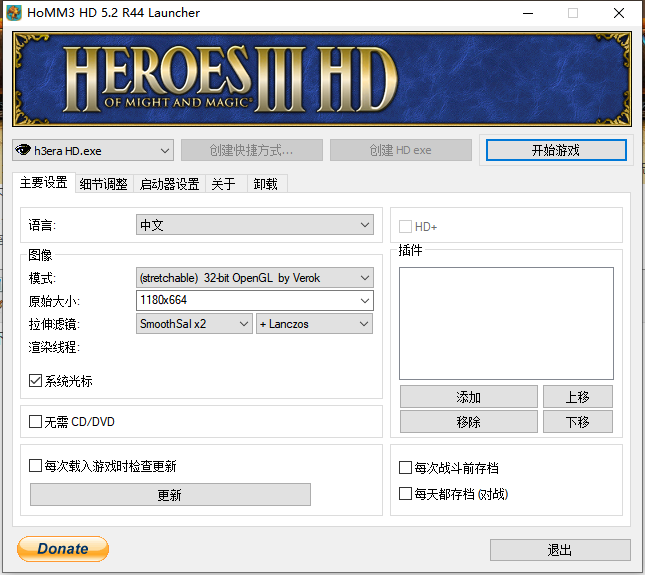The image size is (645, 575).
Task: Expand the 模式 dropdown with 32-bit OpenGL
Action: click(x=255, y=278)
